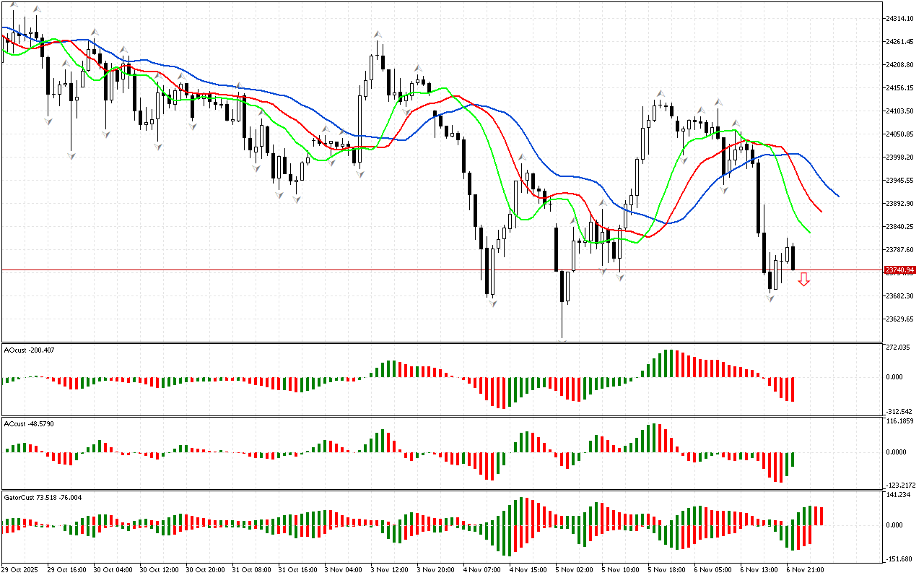Click the GatorCust indicator label
Viewport: 924px width, 578px height.
tap(43, 497)
